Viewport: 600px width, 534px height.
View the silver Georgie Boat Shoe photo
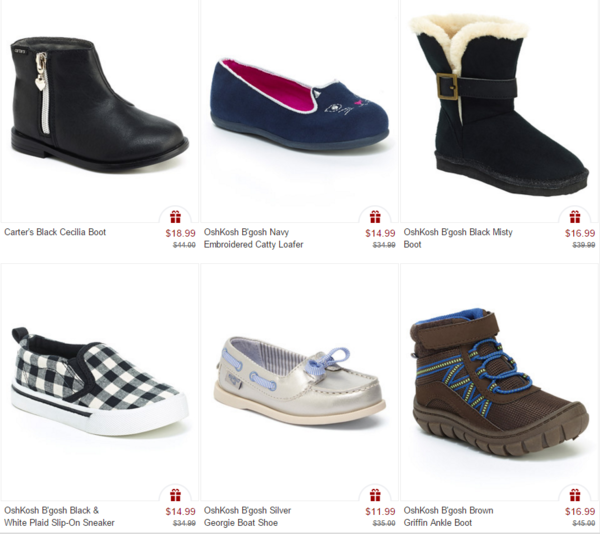pos(300,381)
